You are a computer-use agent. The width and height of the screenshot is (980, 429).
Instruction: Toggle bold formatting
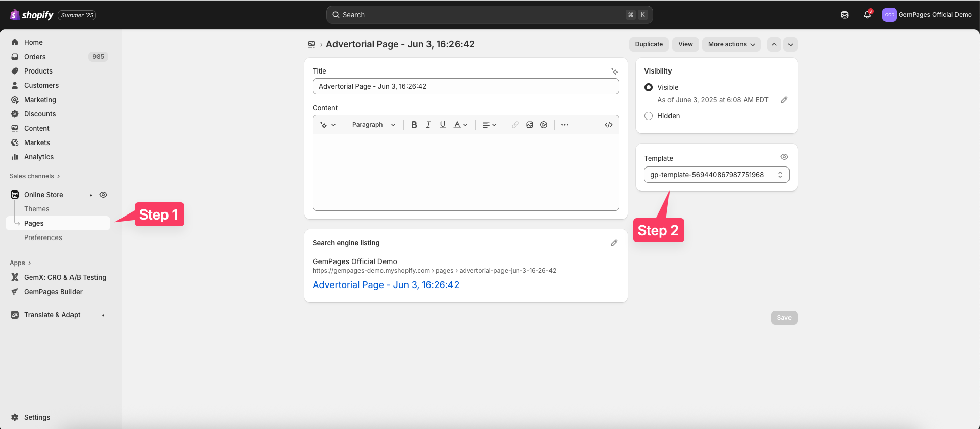[414, 125]
